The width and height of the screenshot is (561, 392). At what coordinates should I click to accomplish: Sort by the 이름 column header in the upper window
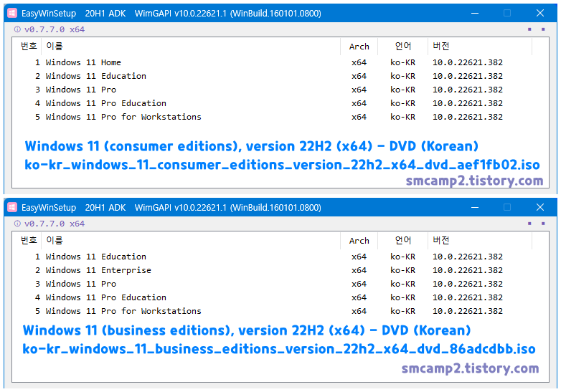pyautogui.click(x=191, y=46)
